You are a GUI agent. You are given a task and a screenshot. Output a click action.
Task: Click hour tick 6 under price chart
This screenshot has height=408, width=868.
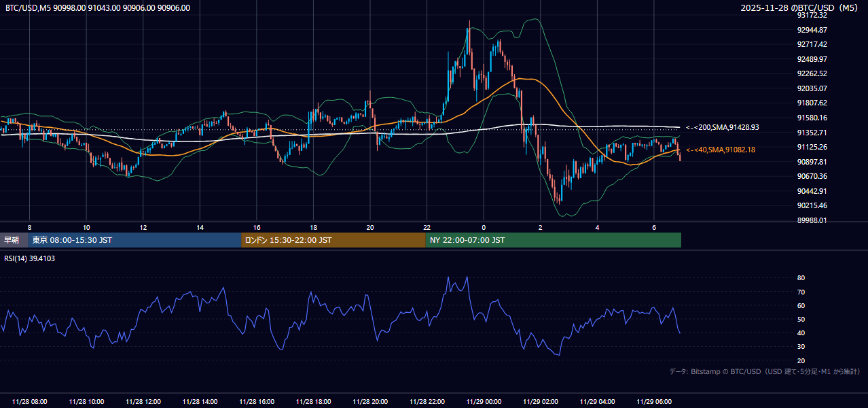(654, 227)
